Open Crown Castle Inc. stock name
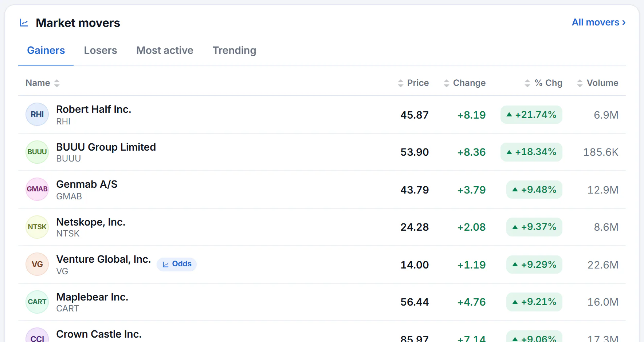644x342 pixels. click(x=99, y=334)
